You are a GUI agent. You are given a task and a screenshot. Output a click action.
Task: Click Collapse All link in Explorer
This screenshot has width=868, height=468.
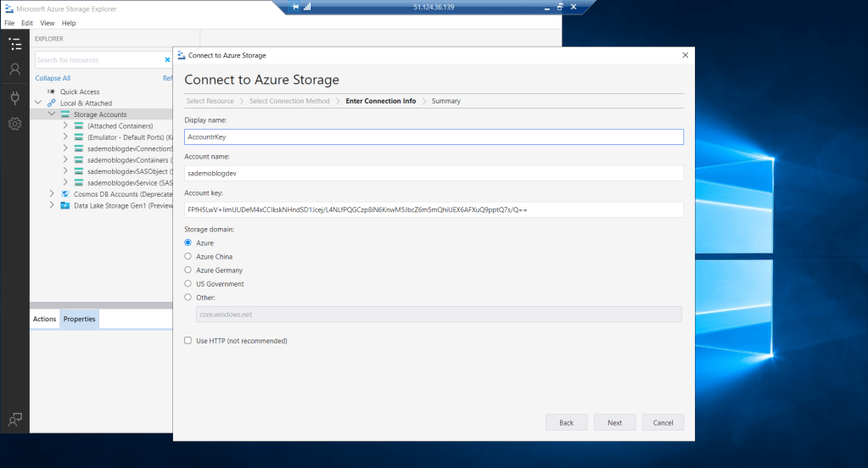pos(53,78)
